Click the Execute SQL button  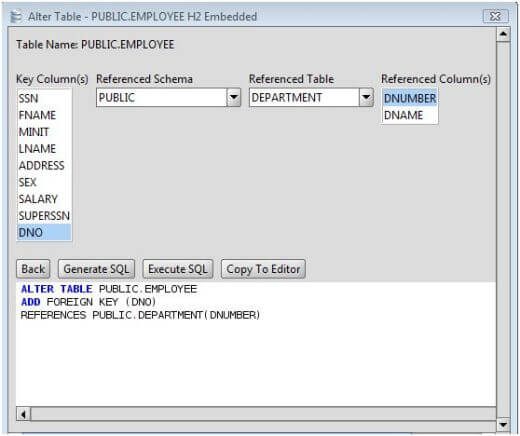(178, 269)
